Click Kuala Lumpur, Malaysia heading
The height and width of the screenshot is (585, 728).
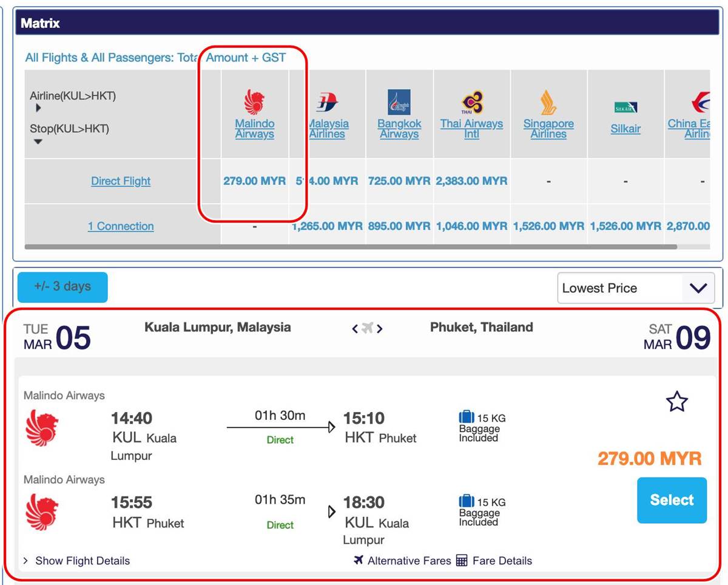(x=218, y=327)
